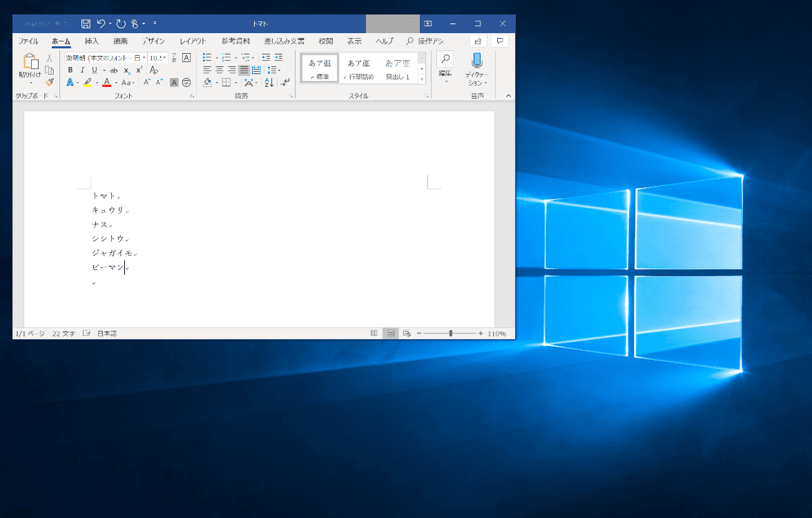This screenshot has height=518, width=812.
Task: Toggle Italic formatting
Action: 81,70
